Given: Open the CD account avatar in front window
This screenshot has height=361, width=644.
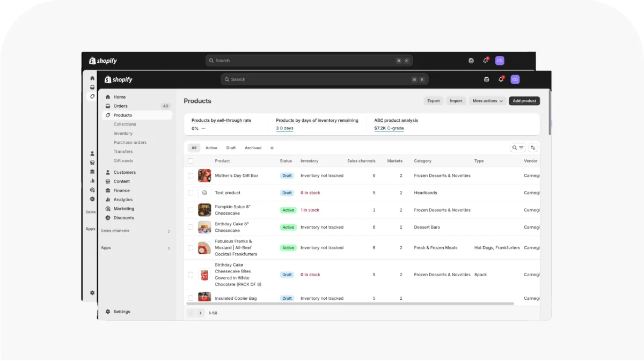Looking at the screenshot, I should pyautogui.click(x=515, y=79).
